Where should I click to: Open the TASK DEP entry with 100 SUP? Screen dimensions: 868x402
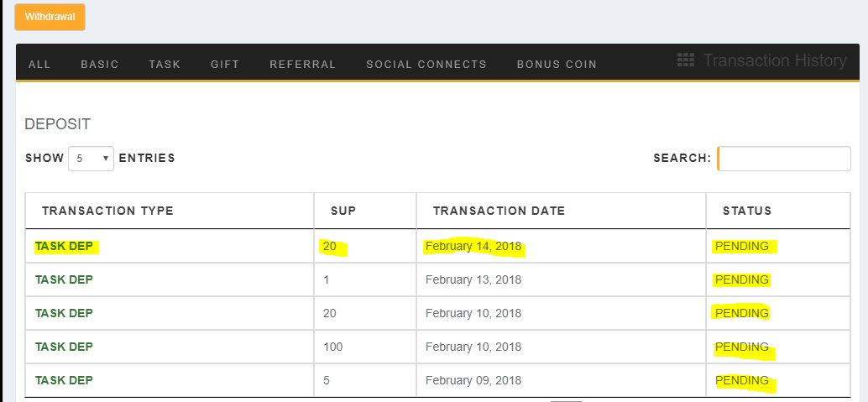click(64, 347)
